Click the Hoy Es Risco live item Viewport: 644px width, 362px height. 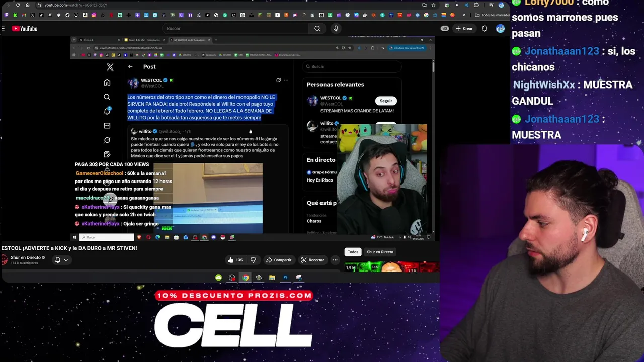[320, 180]
